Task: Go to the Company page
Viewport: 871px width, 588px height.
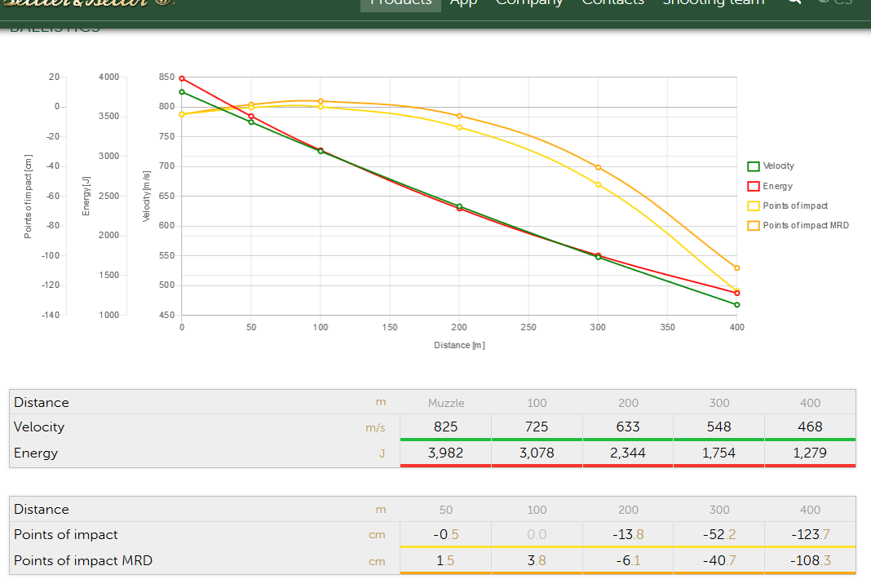Action: coord(529,3)
